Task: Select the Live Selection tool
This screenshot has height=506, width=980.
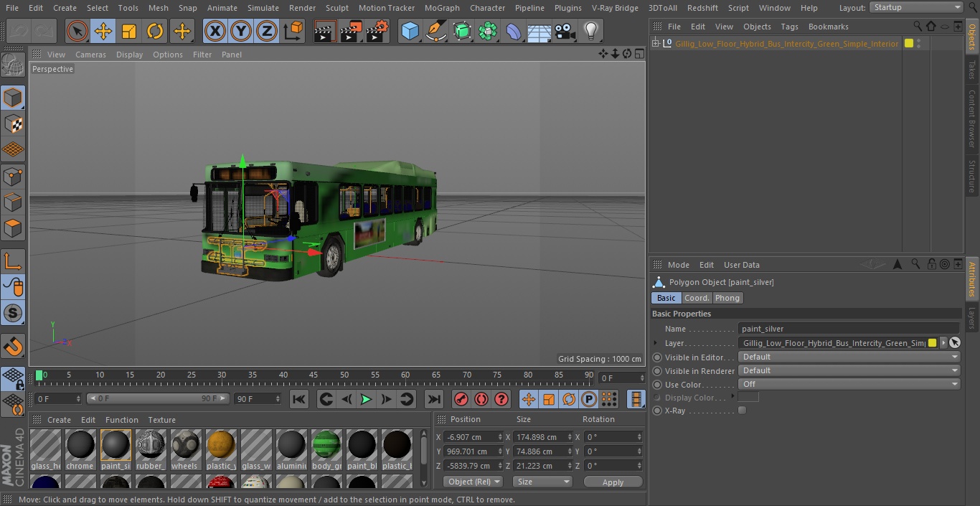Action: (77, 31)
